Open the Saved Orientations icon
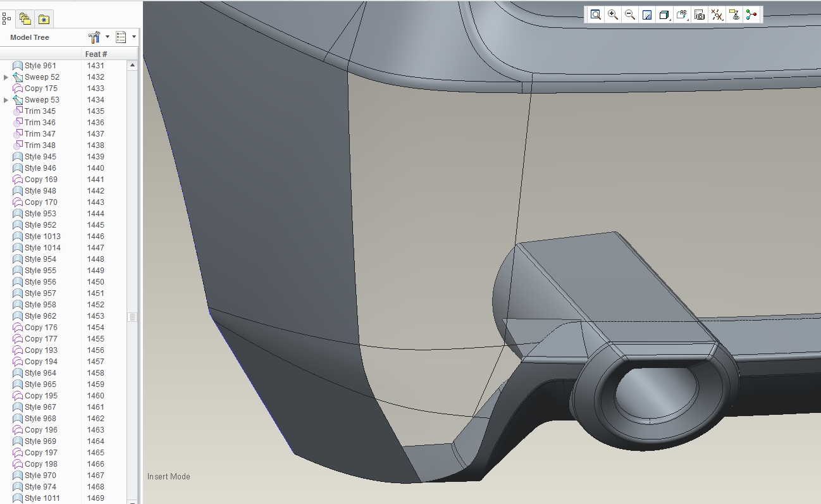821x504 pixels. pos(682,15)
